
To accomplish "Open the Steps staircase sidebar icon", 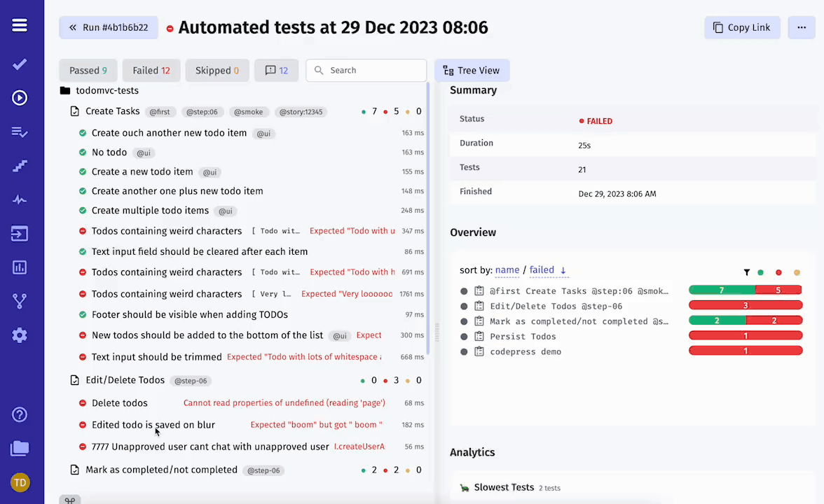I will tap(20, 166).
